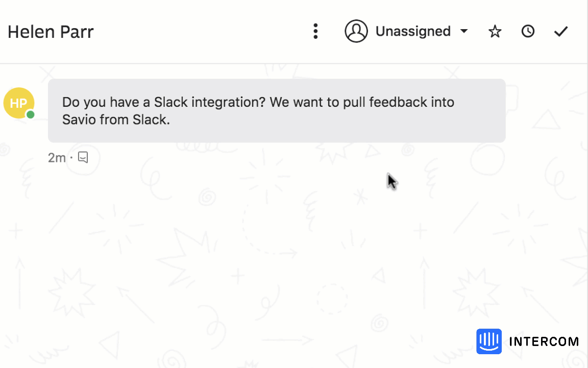Toggle the star to prioritize this conversation
This screenshot has height=368, width=588.
pos(495,31)
